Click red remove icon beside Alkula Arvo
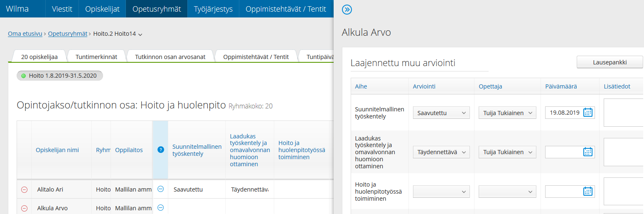This screenshot has width=644, height=214. click(24, 208)
